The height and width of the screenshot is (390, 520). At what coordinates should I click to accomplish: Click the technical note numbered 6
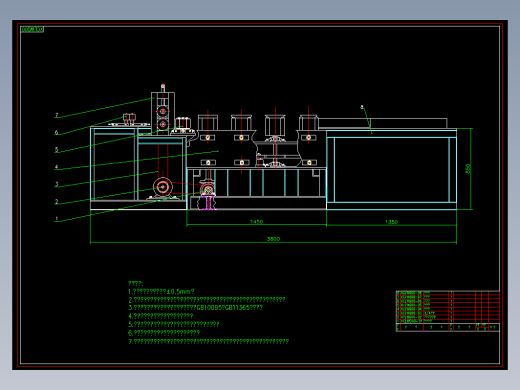point(164,333)
